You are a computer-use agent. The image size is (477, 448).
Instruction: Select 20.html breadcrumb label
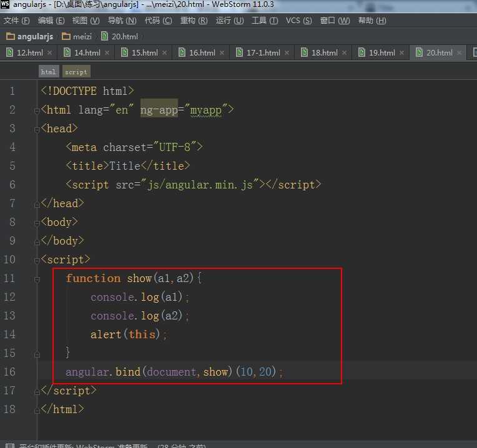(125, 37)
